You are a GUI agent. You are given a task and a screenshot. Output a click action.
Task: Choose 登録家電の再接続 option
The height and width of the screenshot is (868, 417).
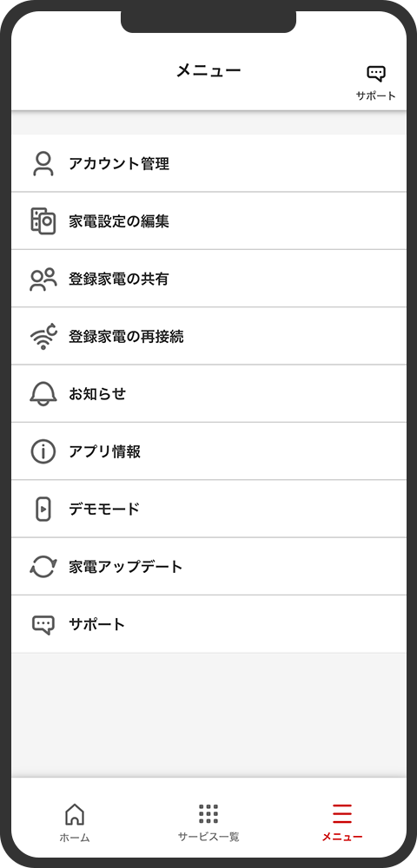[208, 337]
